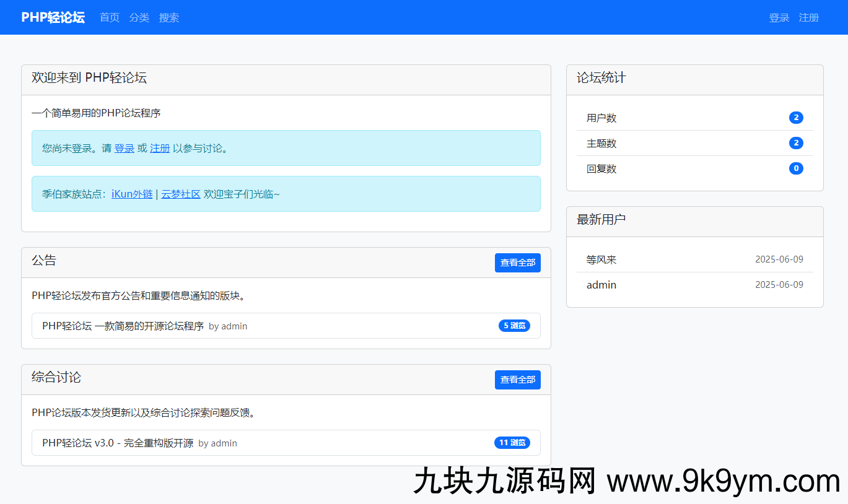Open 分类 in the navbar

point(139,17)
